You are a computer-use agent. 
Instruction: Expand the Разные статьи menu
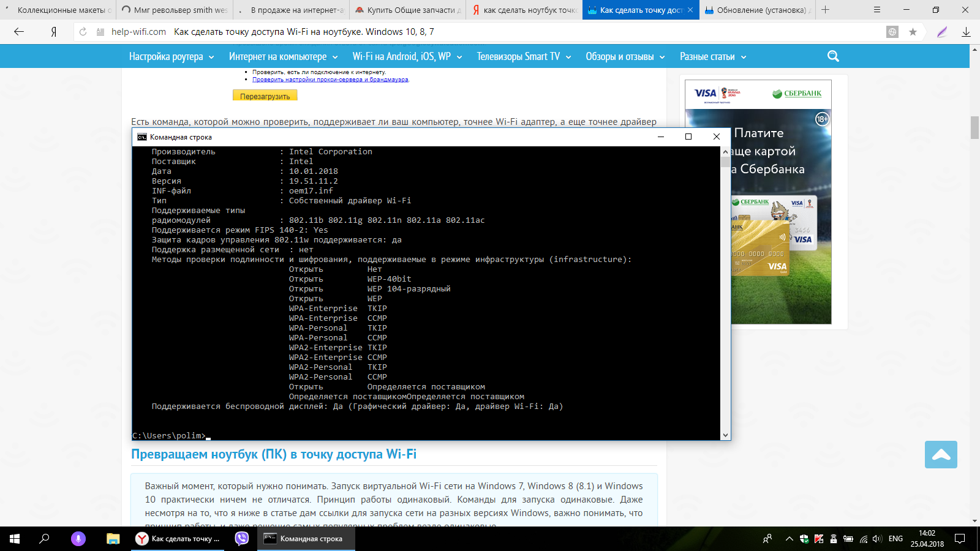tap(713, 56)
